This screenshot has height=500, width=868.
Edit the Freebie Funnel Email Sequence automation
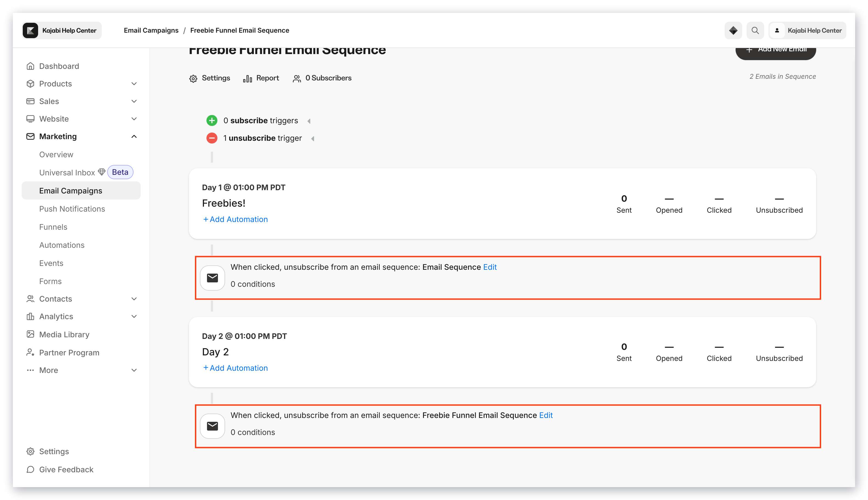pyautogui.click(x=546, y=415)
